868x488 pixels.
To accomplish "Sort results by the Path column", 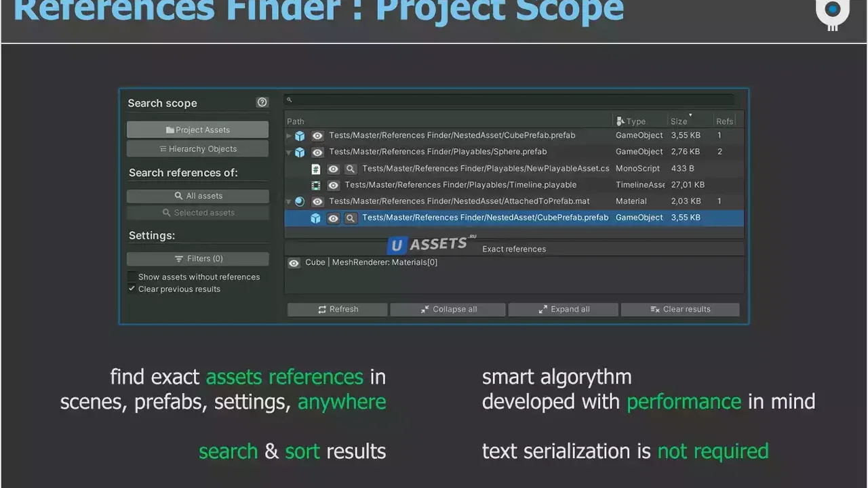I will click(x=296, y=121).
